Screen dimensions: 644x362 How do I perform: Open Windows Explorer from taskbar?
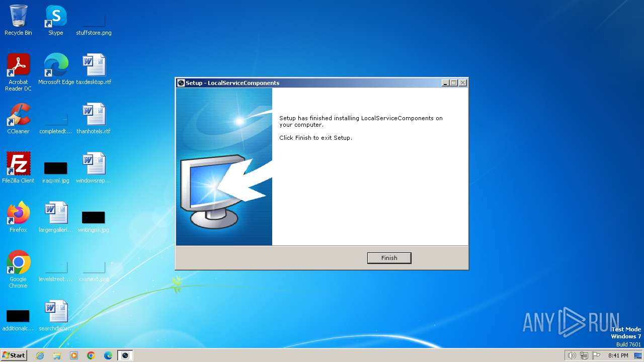57,355
